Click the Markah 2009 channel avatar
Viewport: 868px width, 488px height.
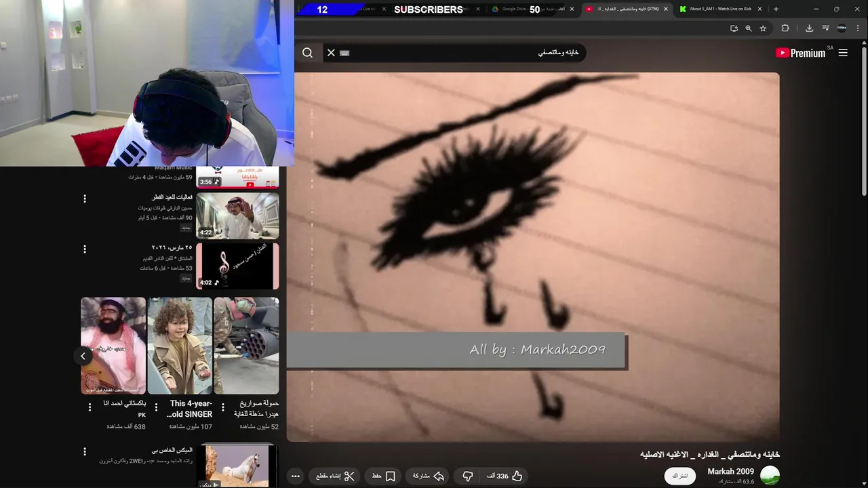(x=770, y=476)
